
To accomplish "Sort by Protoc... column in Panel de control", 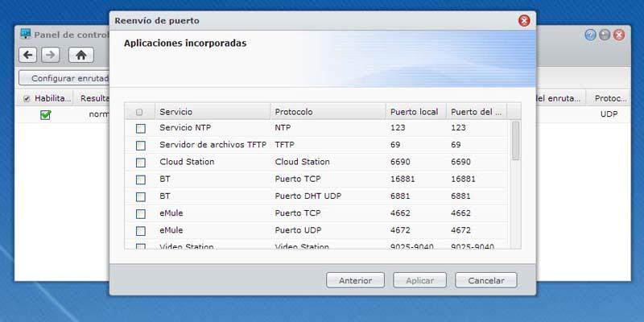I will click(609, 98).
